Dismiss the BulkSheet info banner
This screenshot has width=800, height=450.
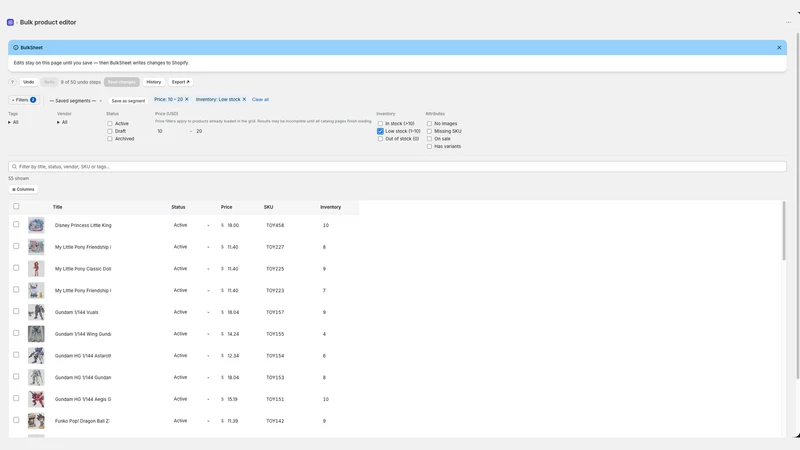[x=779, y=47]
